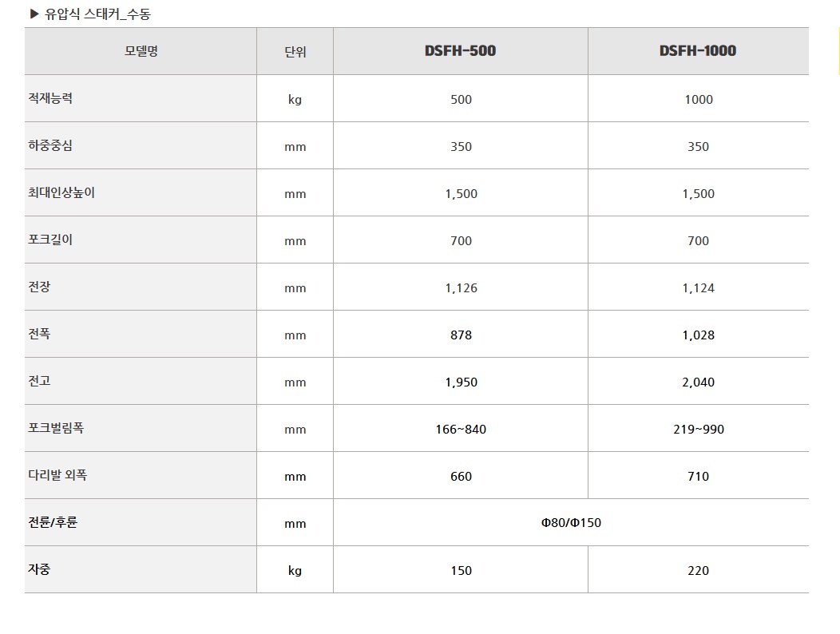
Task: Click the 878 전폭 value
Action: tap(461, 335)
